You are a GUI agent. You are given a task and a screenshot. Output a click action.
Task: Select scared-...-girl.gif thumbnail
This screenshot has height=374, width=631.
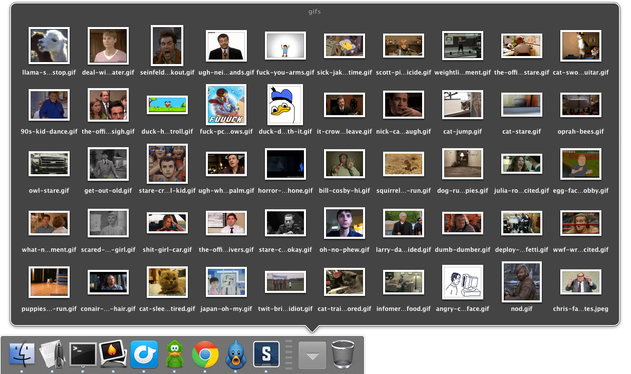108,223
